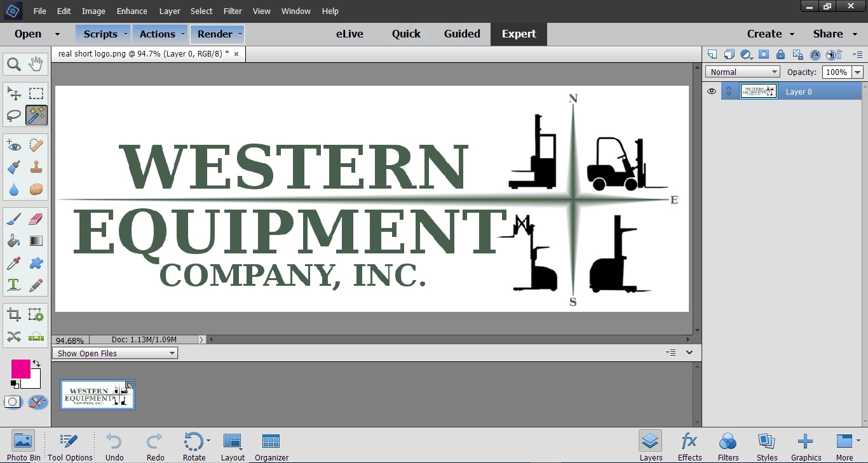Select the Sponge tool

point(36,189)
